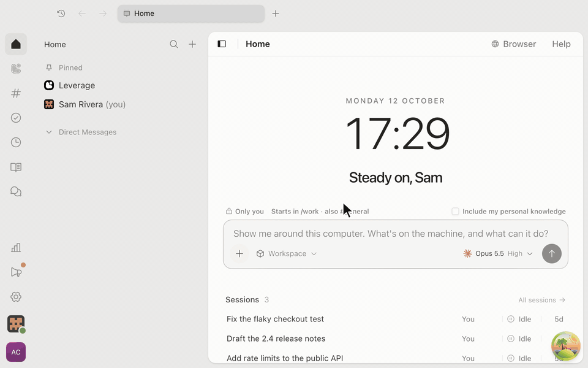Open the palette-like icon below Home in the rail
Image resolution: width=588 pixels, height=368 pixels.
pos(16,69)
